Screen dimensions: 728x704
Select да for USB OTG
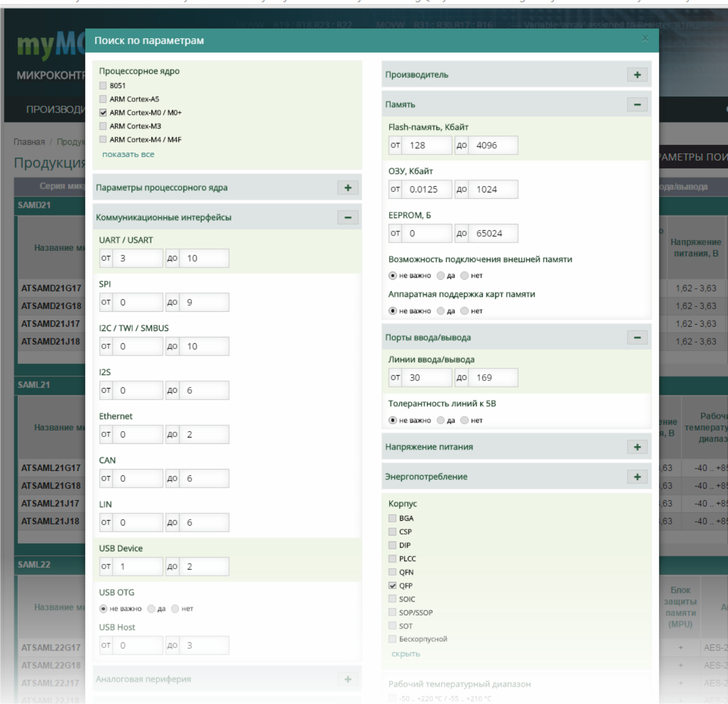point(151,609)
